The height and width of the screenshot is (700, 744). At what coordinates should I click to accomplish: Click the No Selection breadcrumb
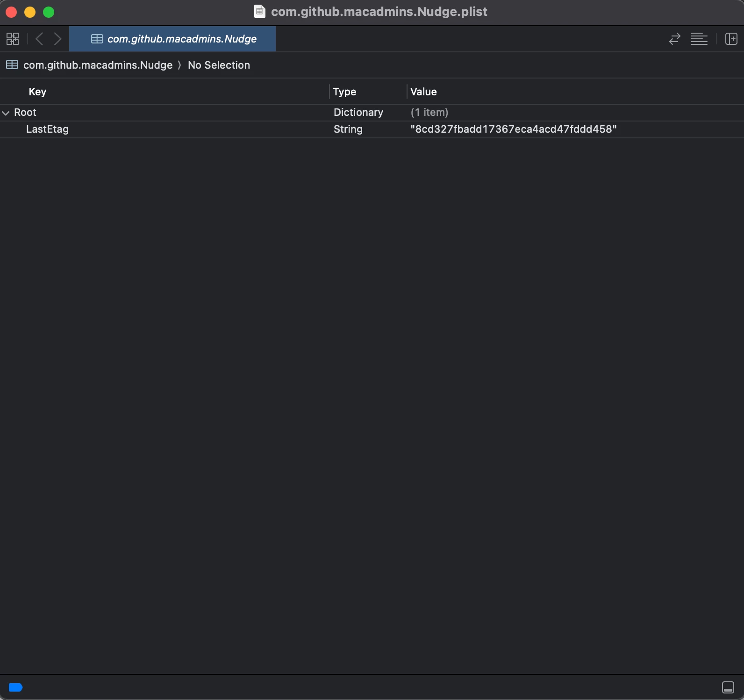point(219,65)
